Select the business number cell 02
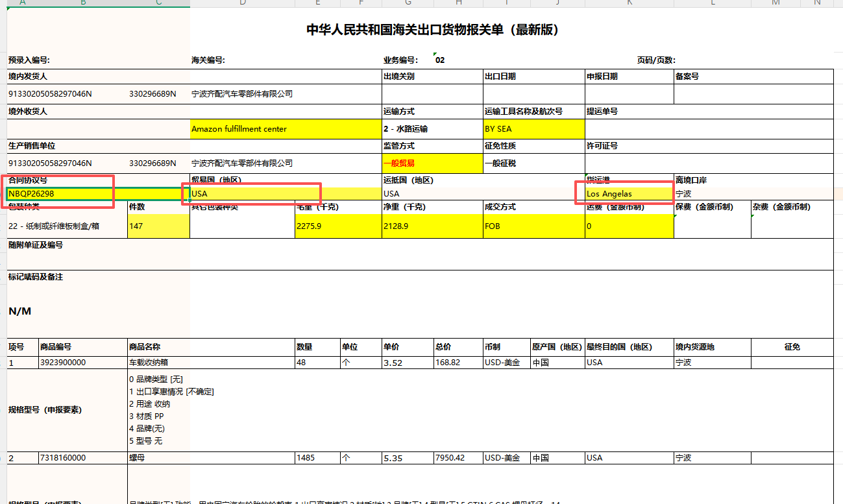 [440, 60]
